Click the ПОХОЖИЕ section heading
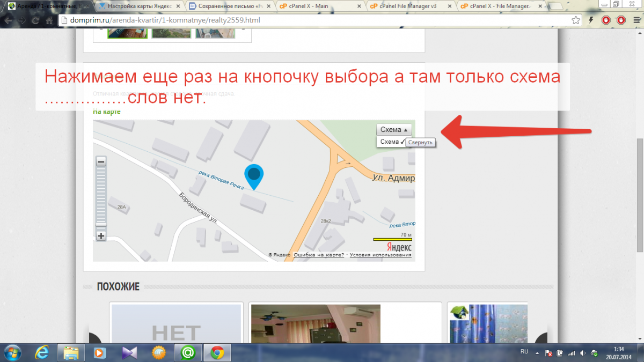 [x=118, y=287]
